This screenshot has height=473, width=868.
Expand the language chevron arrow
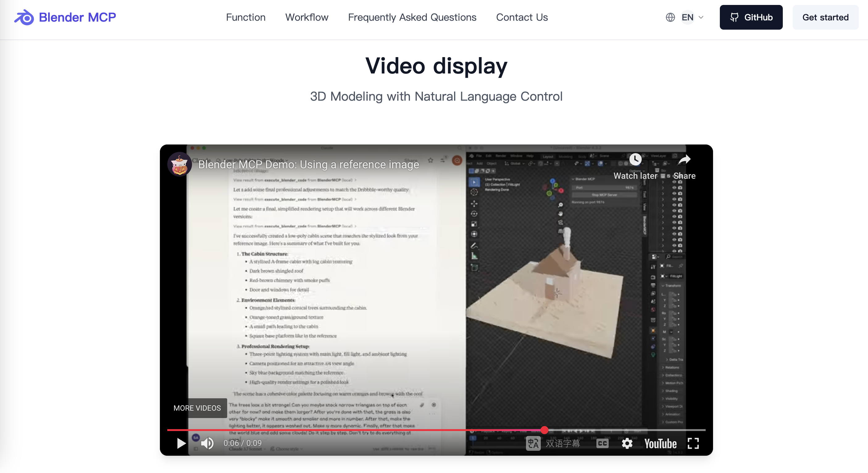point(701,17)
